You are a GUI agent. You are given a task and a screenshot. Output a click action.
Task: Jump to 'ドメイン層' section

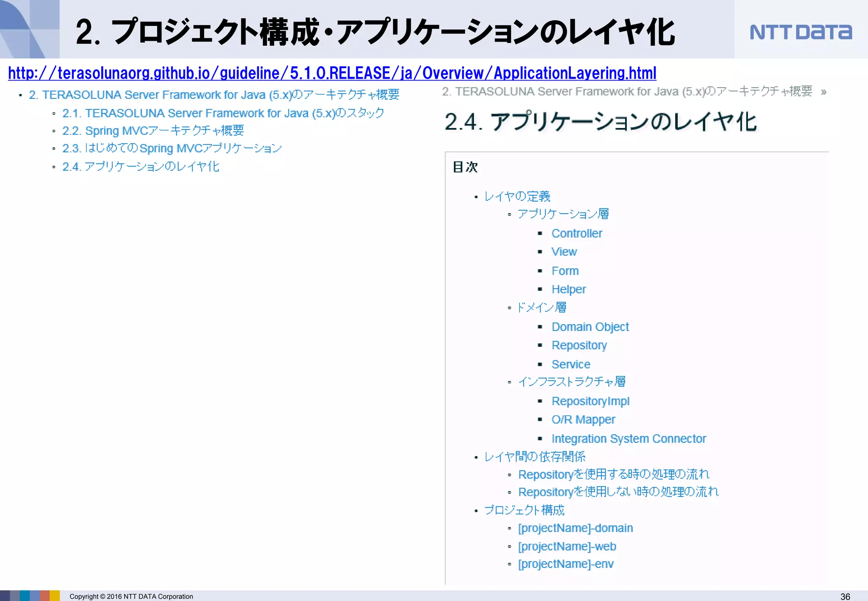(542, 307)
